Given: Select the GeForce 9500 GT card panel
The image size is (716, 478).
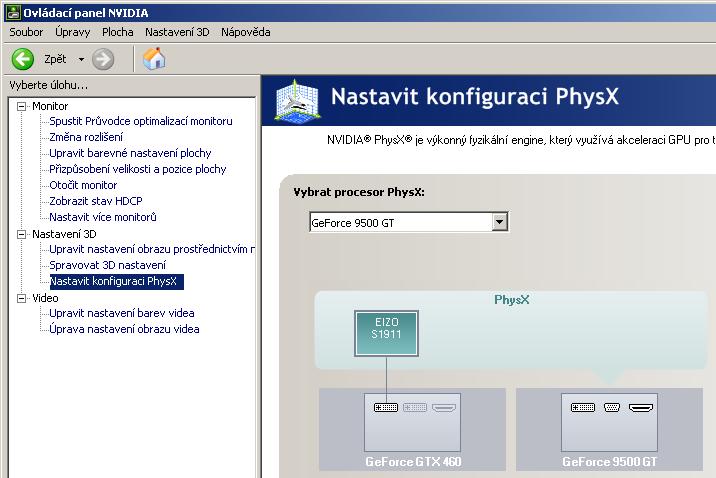Looking at the screenshot, I should pos(609,429).
